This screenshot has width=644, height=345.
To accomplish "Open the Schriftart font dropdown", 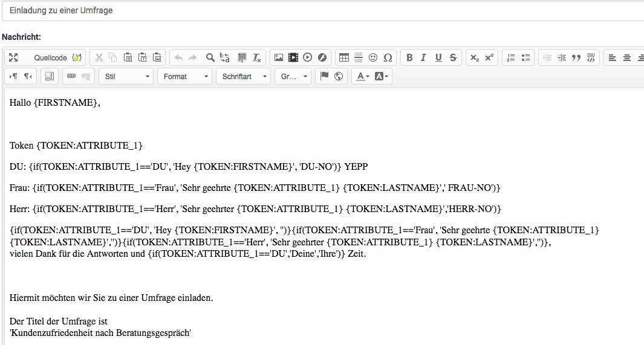I will tap(244, 77).
